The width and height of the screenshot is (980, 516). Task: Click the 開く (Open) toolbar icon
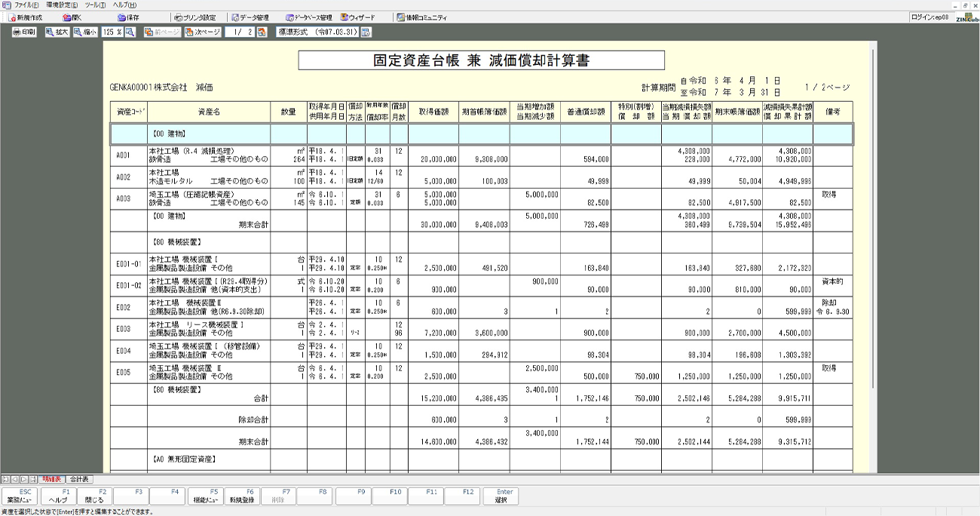72,17
